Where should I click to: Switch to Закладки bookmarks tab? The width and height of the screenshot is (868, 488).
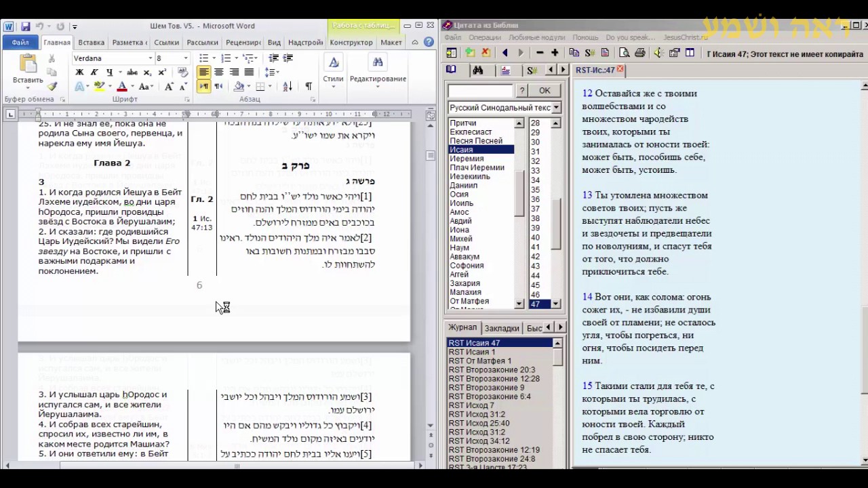[501, 328]
